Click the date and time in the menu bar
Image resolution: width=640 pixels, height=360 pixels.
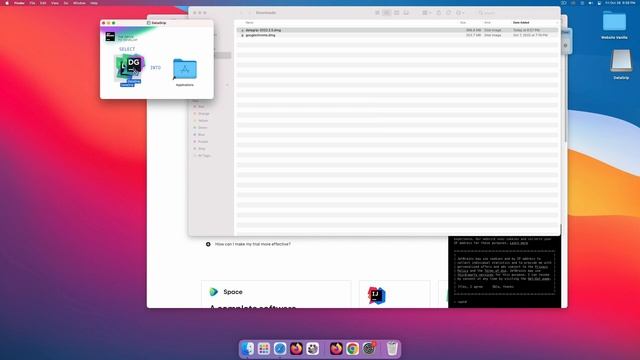pos(620,3)
